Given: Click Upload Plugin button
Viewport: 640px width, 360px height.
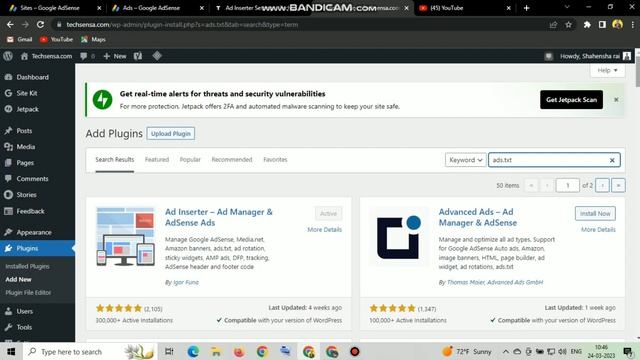Looking at the screenshot, I should [171, 133].
